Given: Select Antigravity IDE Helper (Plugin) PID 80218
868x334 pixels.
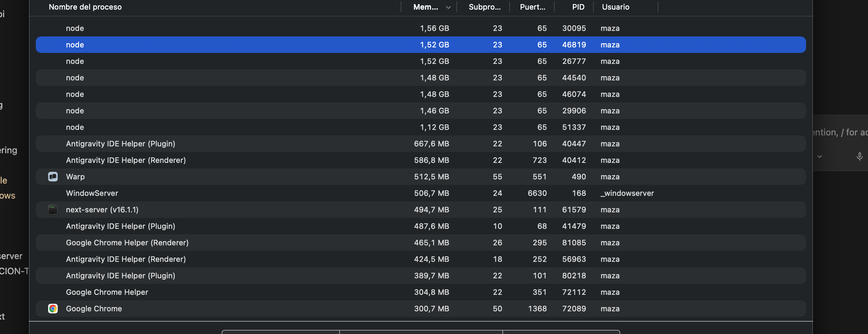Looking at the screenshot, I should (421, 276).
